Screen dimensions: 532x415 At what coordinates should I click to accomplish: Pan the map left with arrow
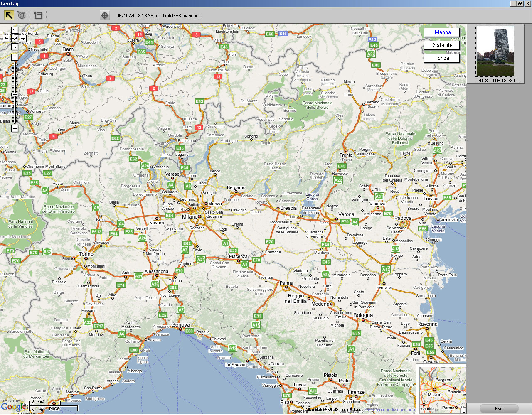point(6,38)
